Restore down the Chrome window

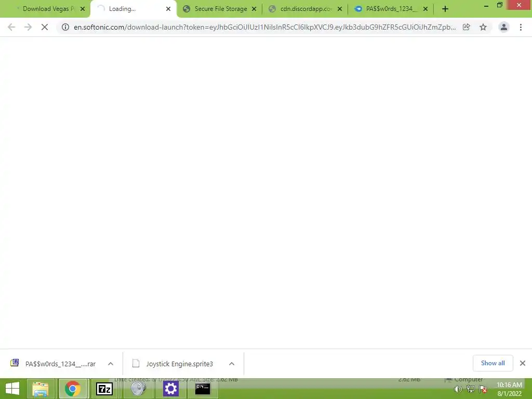point(499,5)
